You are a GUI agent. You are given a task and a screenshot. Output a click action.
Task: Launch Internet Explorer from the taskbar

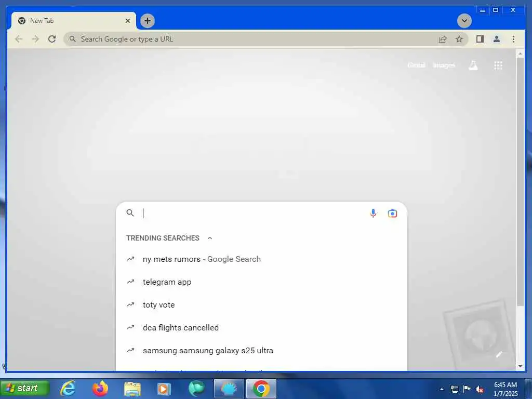tap(68, 388)
